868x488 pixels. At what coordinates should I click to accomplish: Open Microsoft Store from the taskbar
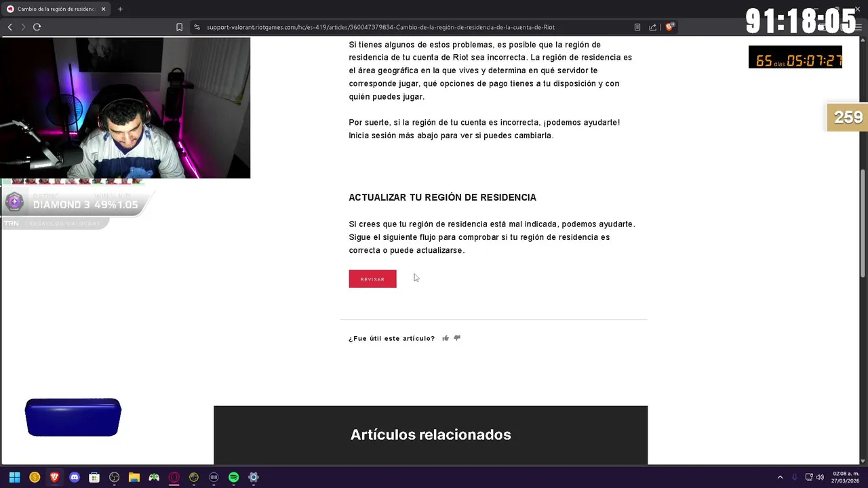(94, 477)
